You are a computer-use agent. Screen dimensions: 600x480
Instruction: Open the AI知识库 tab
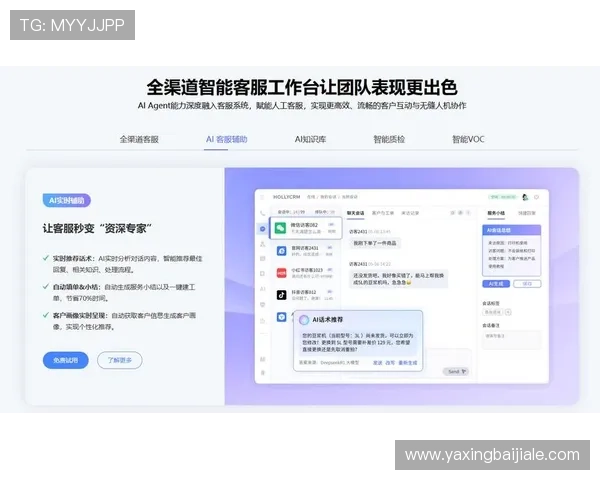(310, 139)
